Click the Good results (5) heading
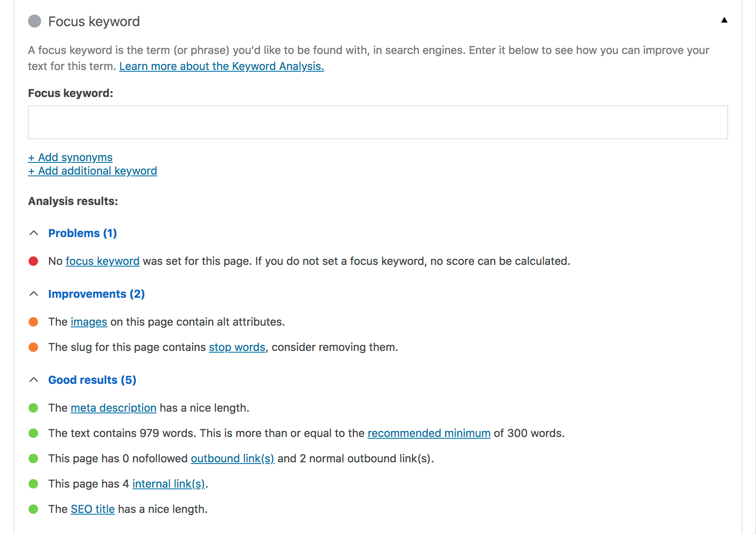Viewport: 756px width, 534px height. (x=92, y=380)
